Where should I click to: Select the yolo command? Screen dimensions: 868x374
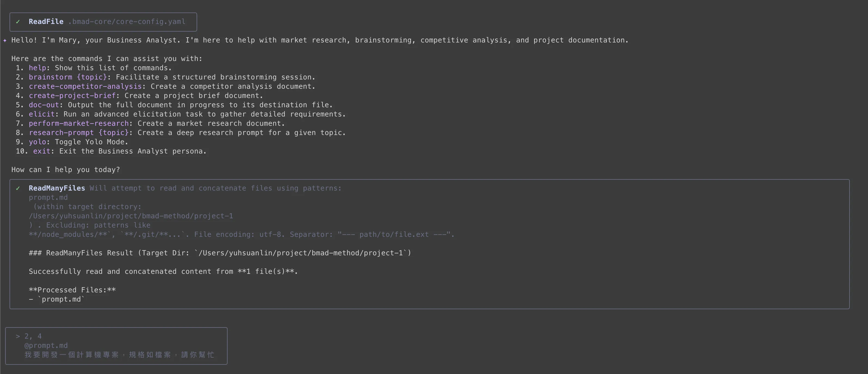38,142
